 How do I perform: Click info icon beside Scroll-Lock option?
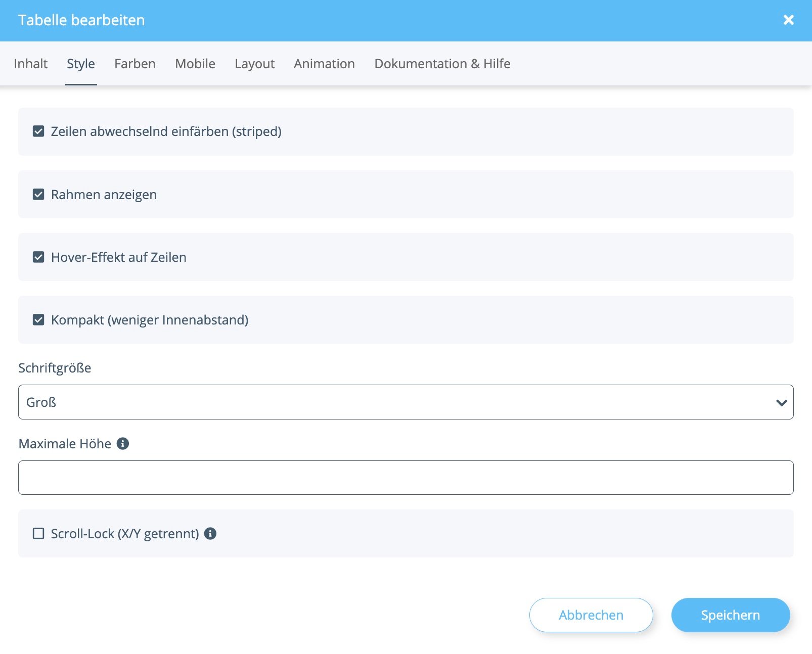(x=210, y=533)
